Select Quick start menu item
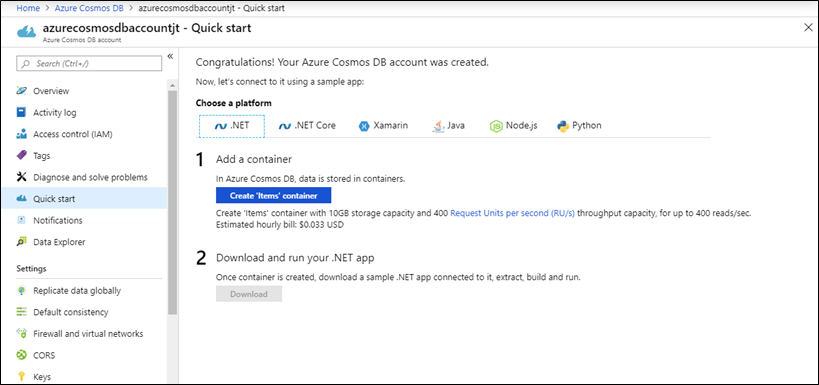This screenshot has height=385, width=819. (84, 199)
